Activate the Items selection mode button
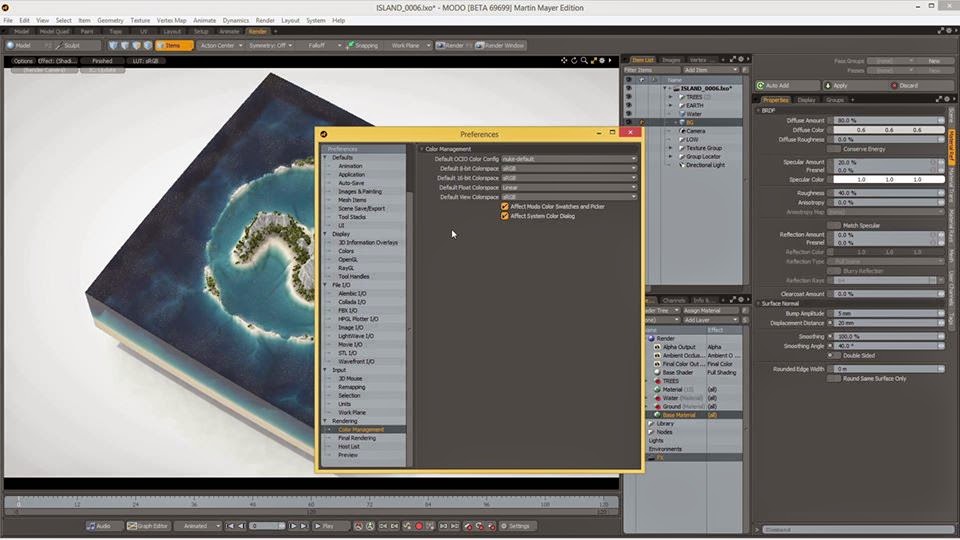 (x=174, y=45)
